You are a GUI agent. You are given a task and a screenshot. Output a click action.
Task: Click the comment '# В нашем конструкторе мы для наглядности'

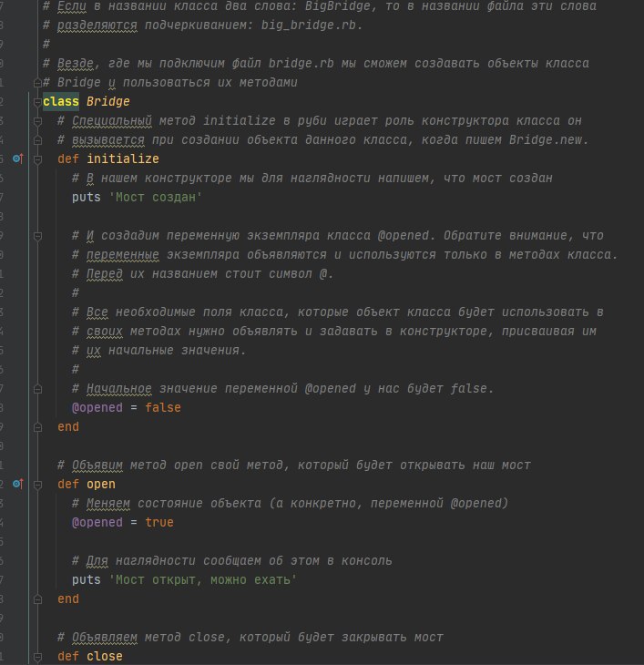[312, 179]
